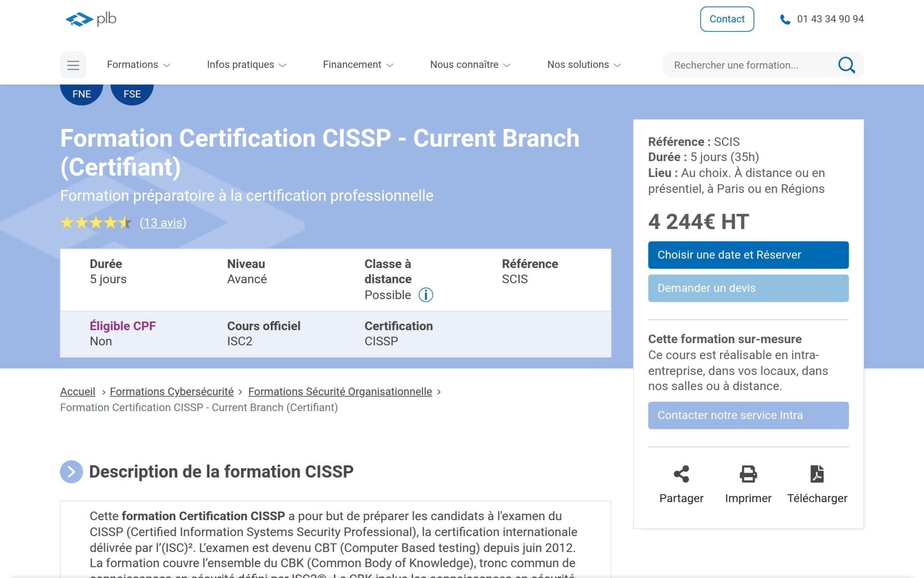924x578 pixels.
Task: Click Demander un devis button
Action: tap(748, 288)
